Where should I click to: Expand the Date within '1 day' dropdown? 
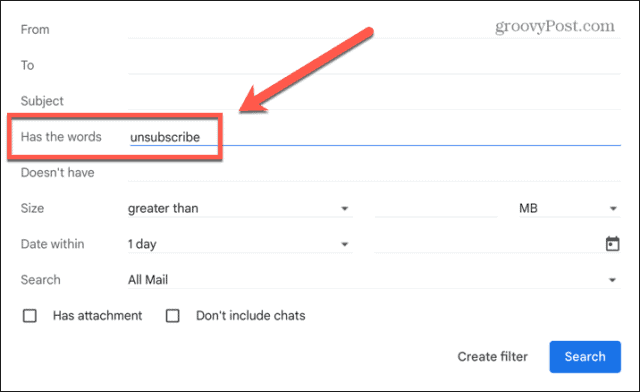point(240,244)
